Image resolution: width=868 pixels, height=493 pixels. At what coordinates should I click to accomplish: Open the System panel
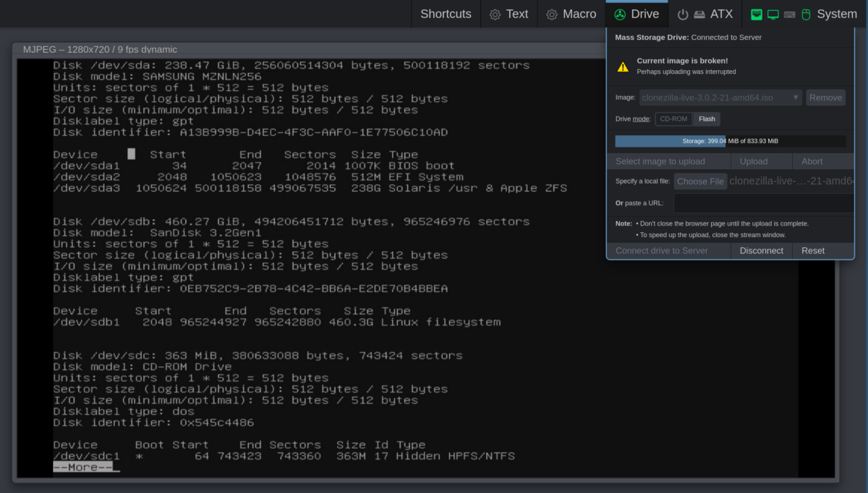[837, 14]
